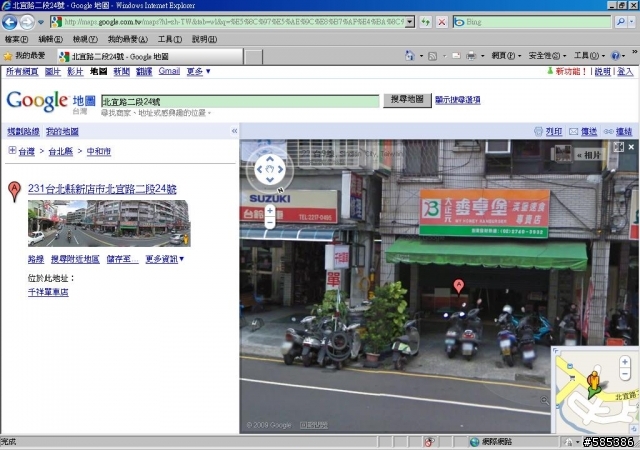Open the 我的最愛 favorites star button
This screenshot has width=640, height=450.
tap(24, 56)
